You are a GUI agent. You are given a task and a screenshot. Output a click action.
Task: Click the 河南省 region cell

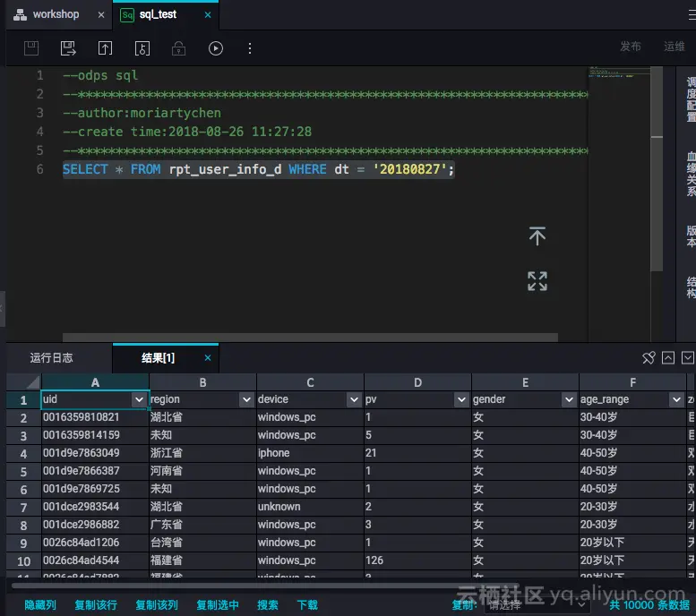coord(202,471)
